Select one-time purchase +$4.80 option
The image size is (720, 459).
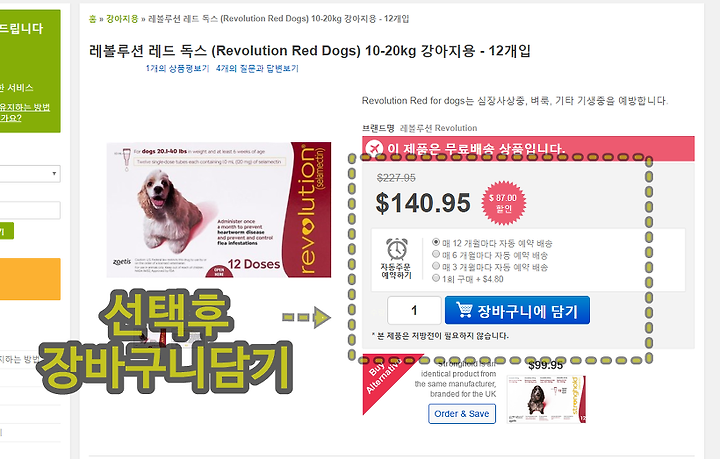[436, 278]
